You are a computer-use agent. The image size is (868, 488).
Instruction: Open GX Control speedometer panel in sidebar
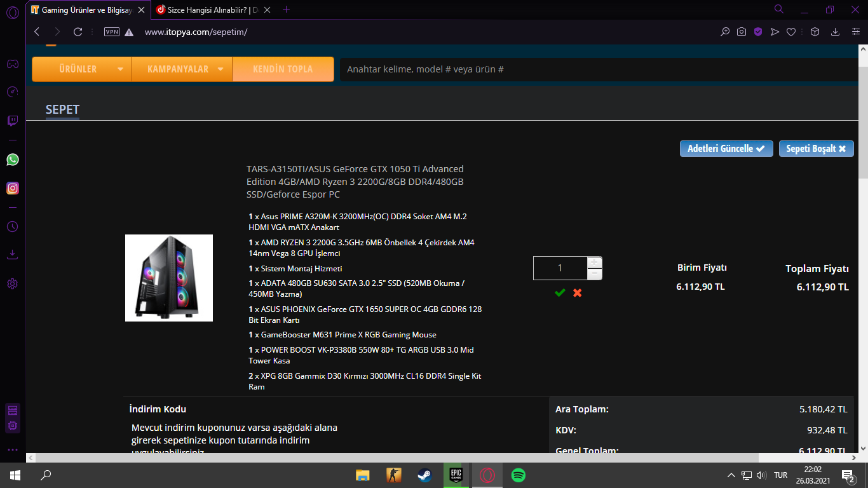click(12, 92)
